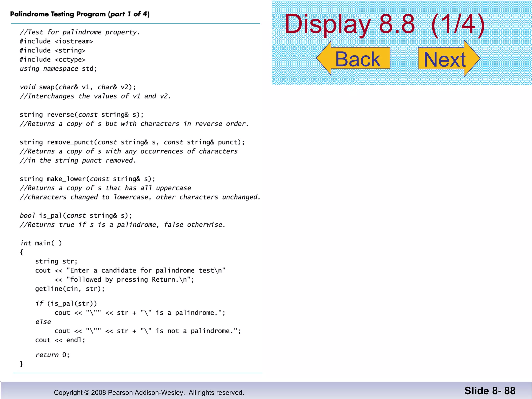Select the 'Display 8.8 (1/4)' heading
This screenshot has height=399, width=532.
385,24
